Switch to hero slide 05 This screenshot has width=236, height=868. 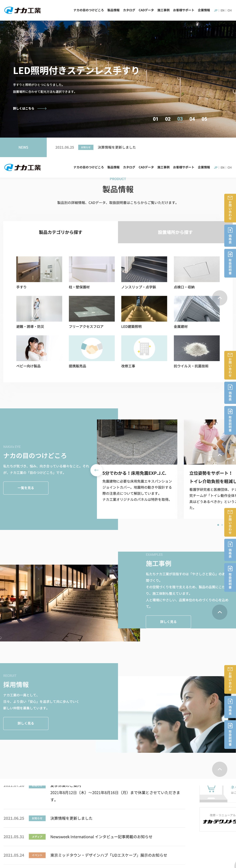point(204,119)
